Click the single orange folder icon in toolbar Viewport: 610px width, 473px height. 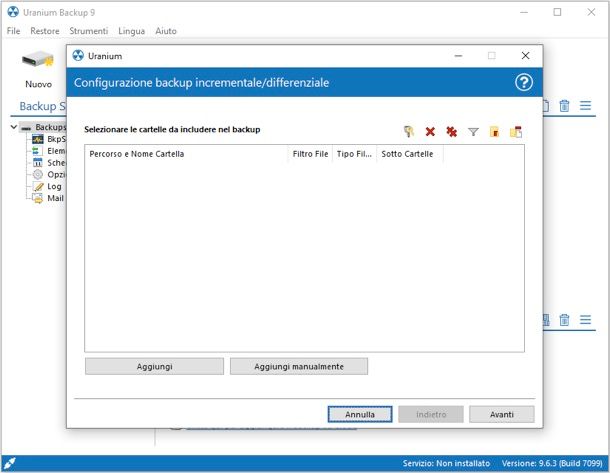[x=494, y=132]
